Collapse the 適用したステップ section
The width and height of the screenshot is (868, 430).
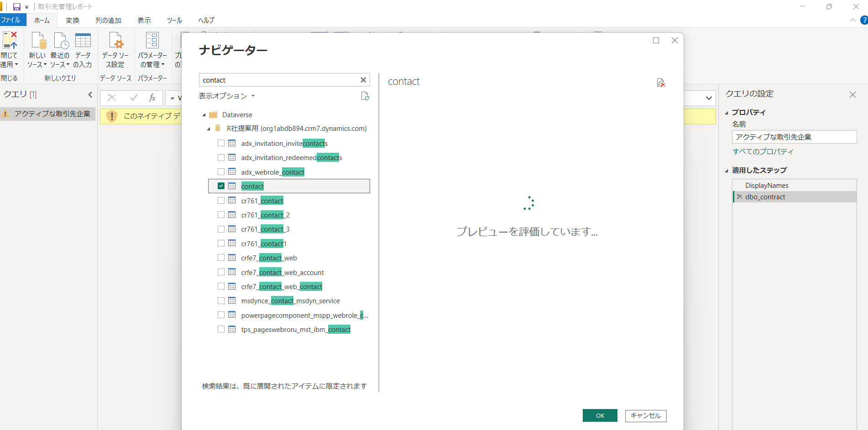[x=727, y=171]
